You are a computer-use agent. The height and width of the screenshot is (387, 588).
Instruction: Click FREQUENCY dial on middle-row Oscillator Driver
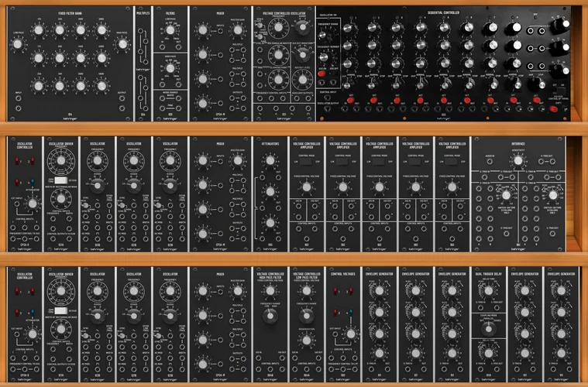(60, 161)
